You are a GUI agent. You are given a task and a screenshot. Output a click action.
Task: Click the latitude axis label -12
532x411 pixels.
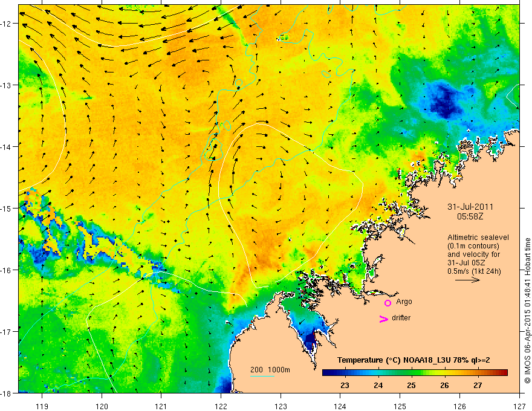click(6, 24)
